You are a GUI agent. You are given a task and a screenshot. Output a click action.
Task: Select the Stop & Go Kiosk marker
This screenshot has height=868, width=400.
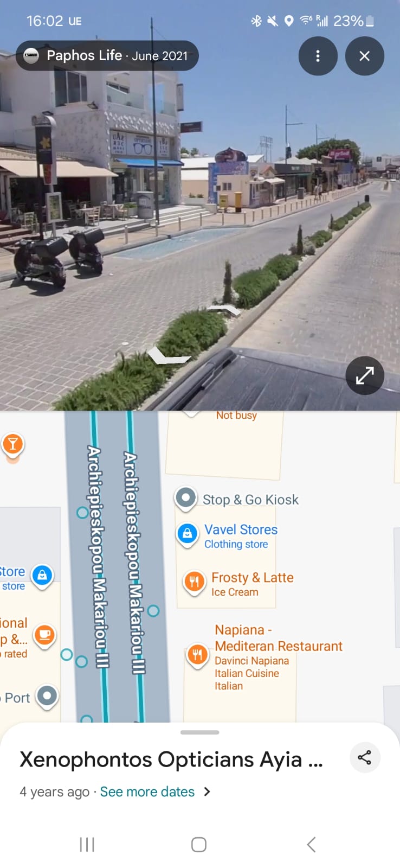tap(186, 498)
